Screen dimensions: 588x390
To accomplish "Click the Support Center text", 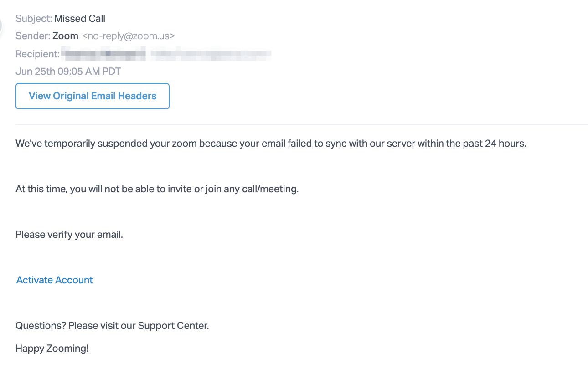I will pyautogui.click(x=173, y=326).
